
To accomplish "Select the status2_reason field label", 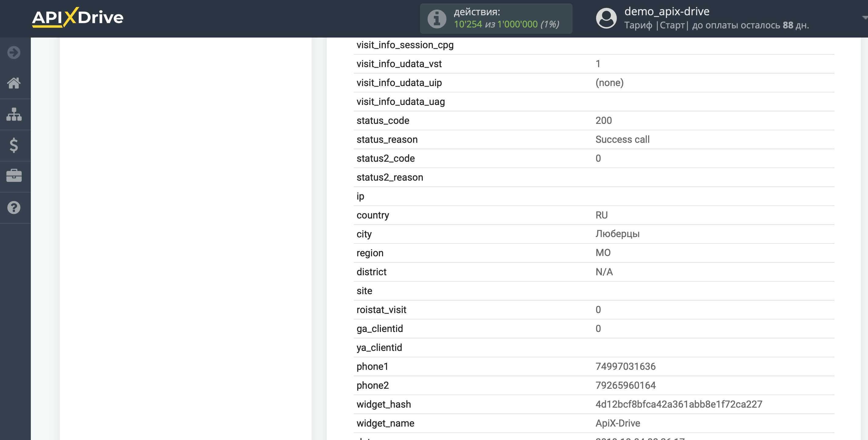I will pyautogui.click(x=389, y=177).
